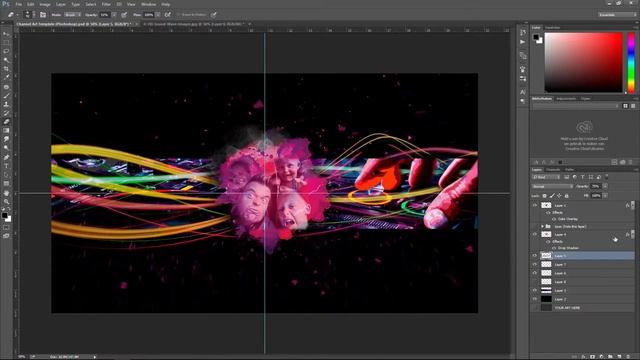Open the layer blend mode dropdown

[x=552, y=186]
